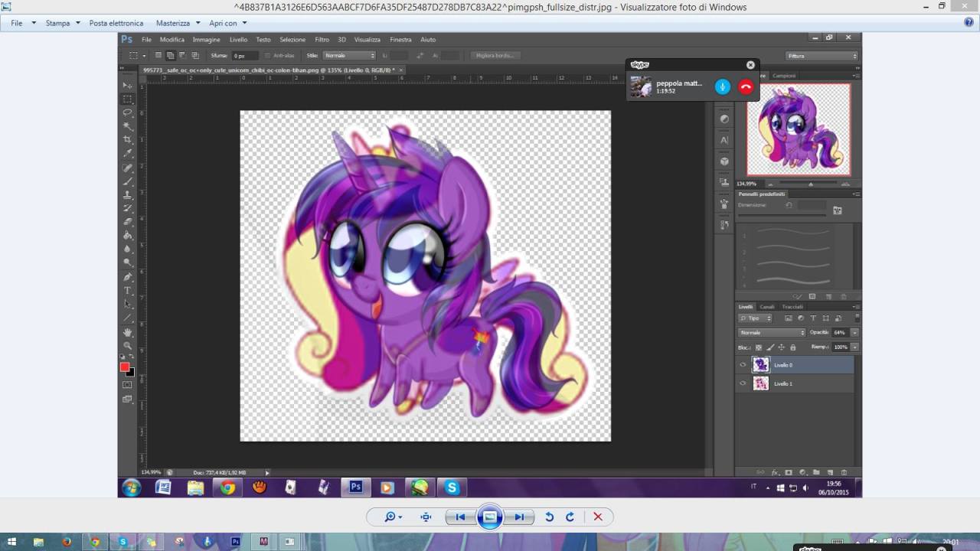Image resolution: width=980 pixels, height=551 pixels.
Task: Hide Livello 0 layer visibility eye
Action: [743, 365]
